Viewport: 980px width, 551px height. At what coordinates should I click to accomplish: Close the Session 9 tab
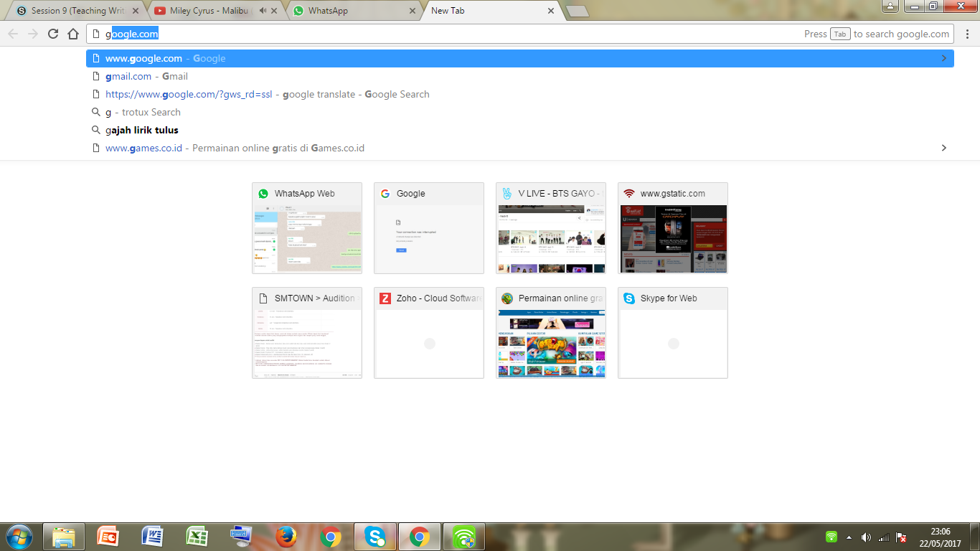[x=136, y=11]
